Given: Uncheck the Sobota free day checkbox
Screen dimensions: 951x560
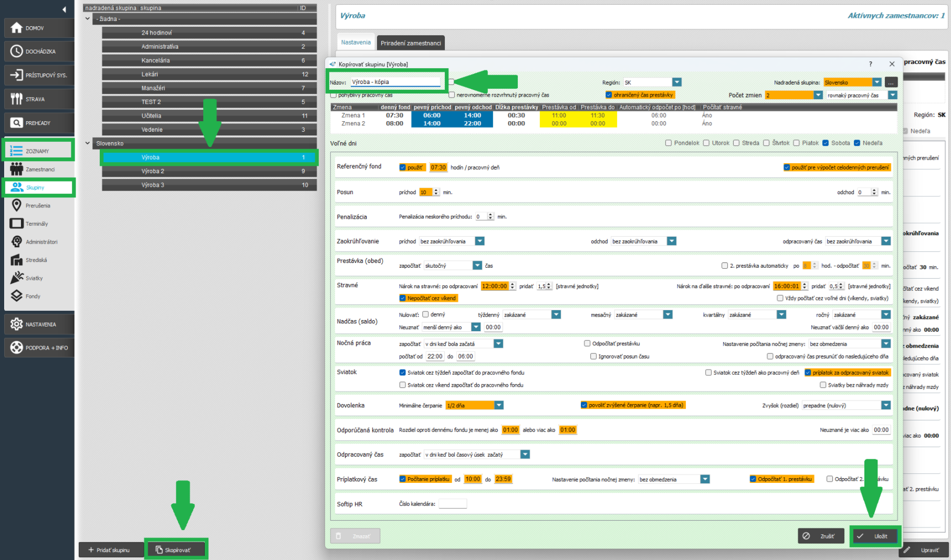Looking at the screenshot, I should tap(825, 143).
